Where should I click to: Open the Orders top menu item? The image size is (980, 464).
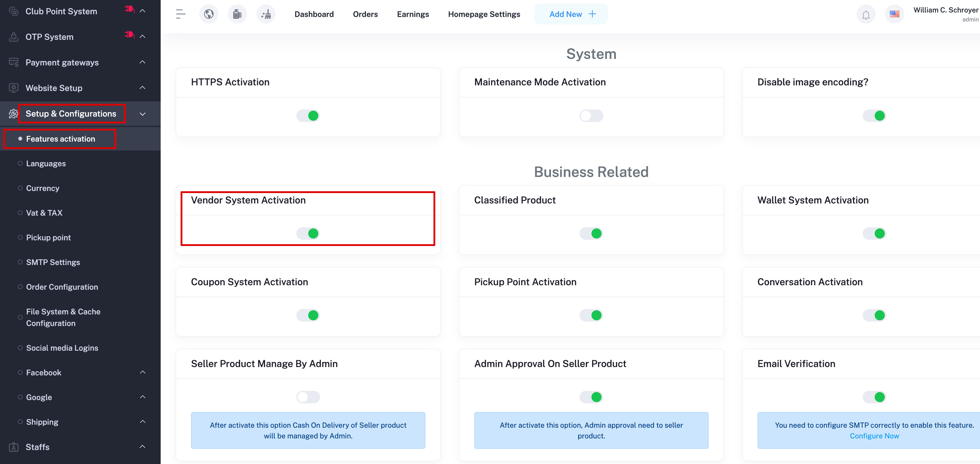click(x=365, y=15)
